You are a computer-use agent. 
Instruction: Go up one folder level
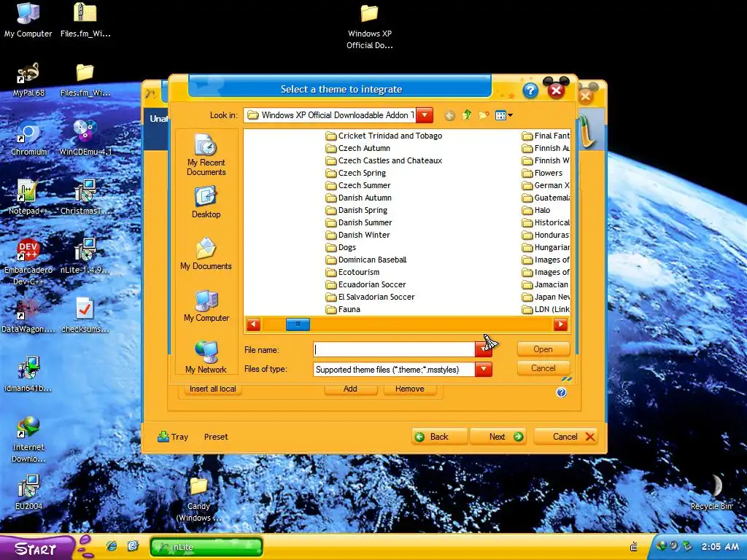pos(466,114)
